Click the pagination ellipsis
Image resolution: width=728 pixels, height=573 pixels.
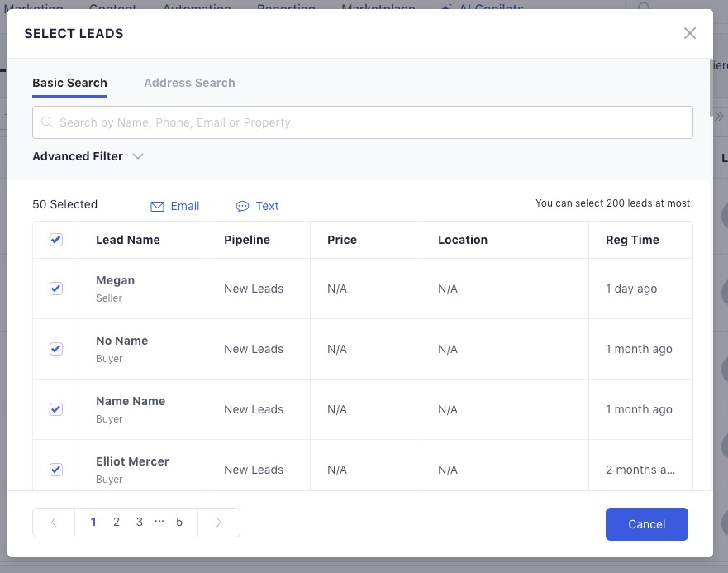tap(159, 522)
